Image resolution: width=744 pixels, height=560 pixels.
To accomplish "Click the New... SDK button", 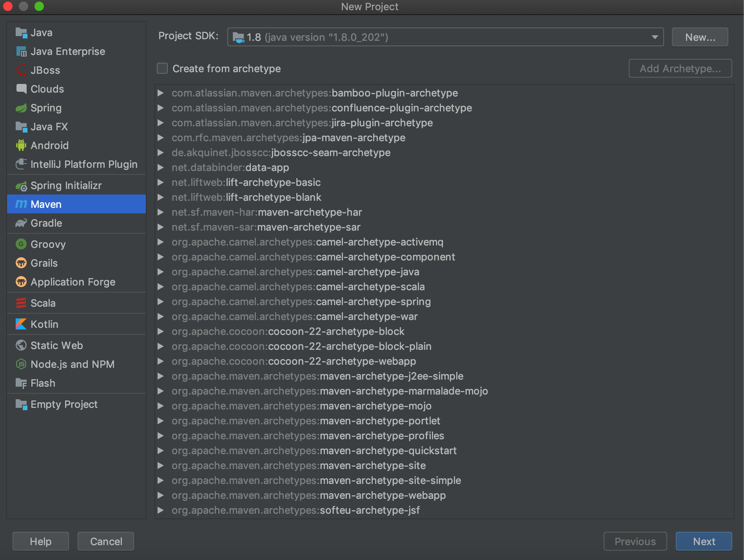I will pos(700,37).
